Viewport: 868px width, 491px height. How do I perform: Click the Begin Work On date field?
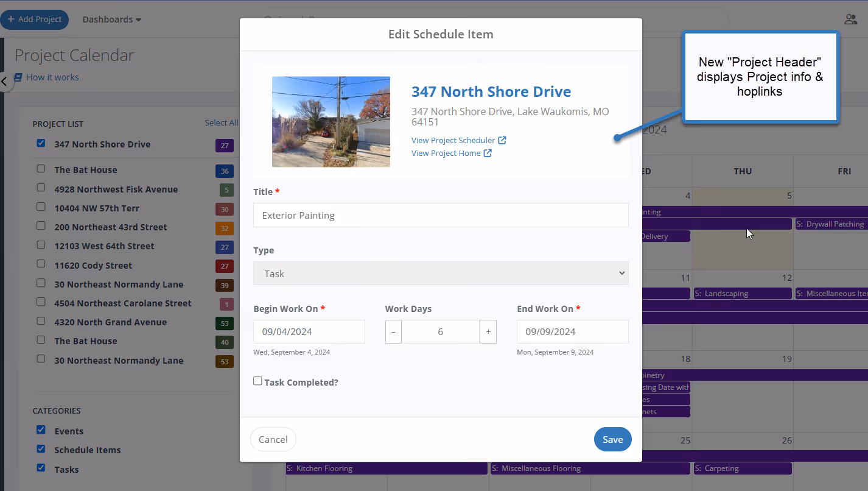click(x=309, y=332)
